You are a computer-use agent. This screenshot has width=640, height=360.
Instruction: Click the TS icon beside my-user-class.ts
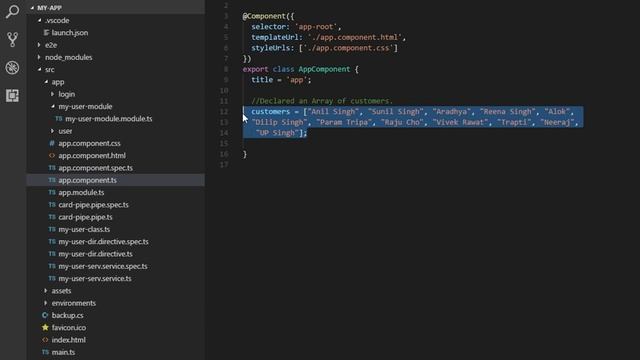point(52,229)
